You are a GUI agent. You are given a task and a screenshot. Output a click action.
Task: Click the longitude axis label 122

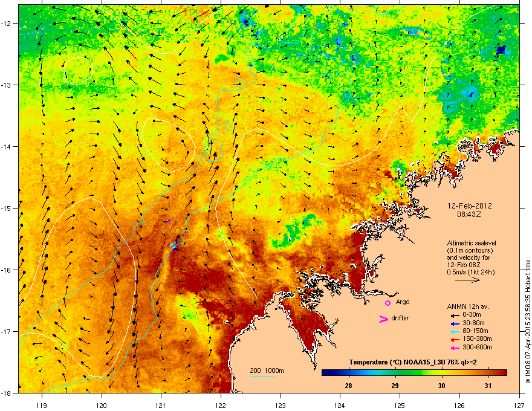pyautogui.click(x=221, y=405)
